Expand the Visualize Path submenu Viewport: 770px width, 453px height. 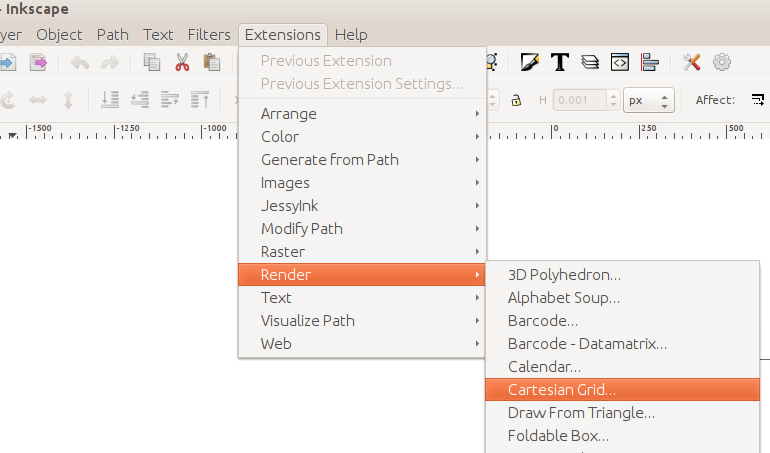tap(362, 321)
